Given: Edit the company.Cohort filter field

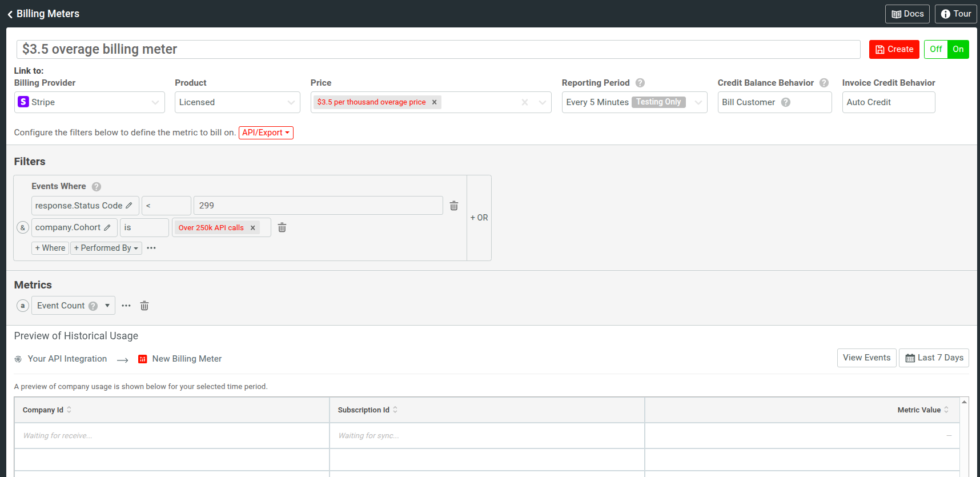Looking at the screenshot, I should [74, 227].
